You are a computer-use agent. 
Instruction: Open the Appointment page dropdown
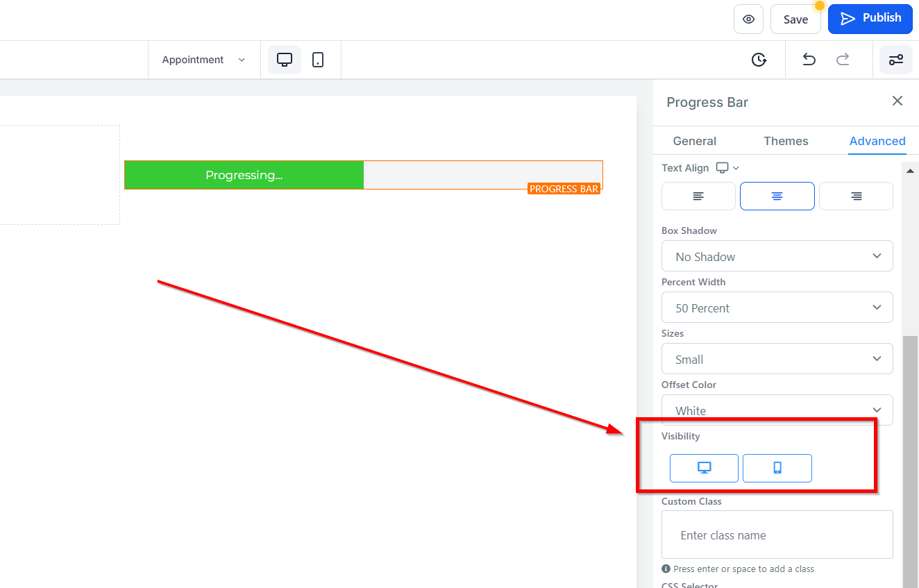tap(204, 60)
